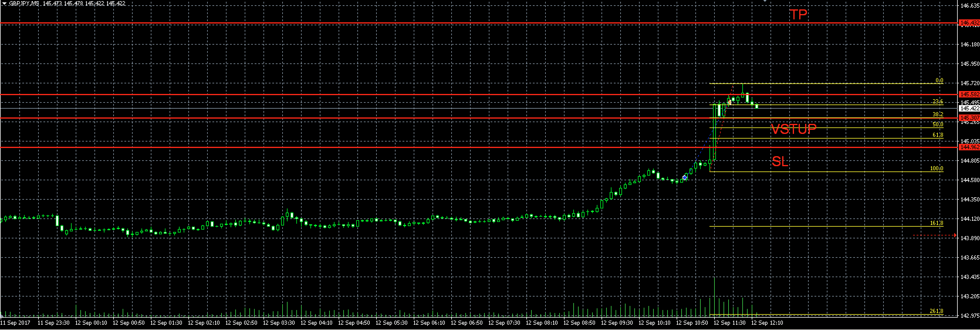The image size is (980, 330).
Task: Click the orange trade-close arrow marker
Action: (x=729, y=102)
